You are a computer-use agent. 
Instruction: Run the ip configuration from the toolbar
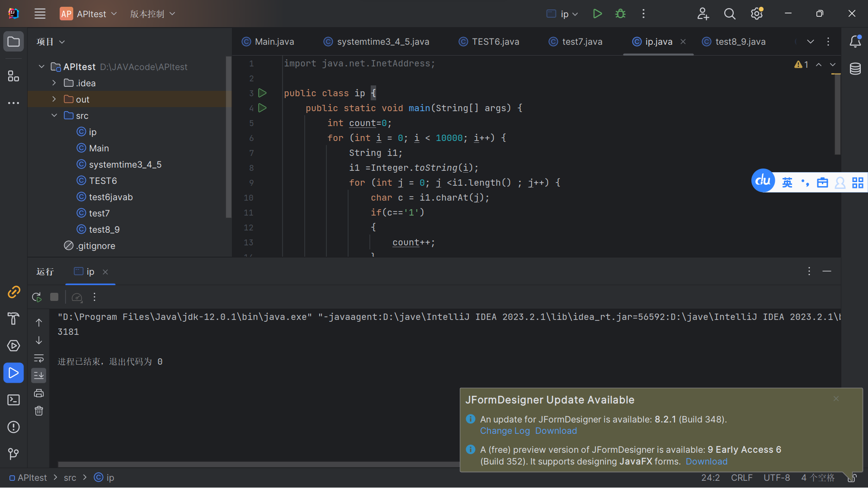[x=597, y=14]
